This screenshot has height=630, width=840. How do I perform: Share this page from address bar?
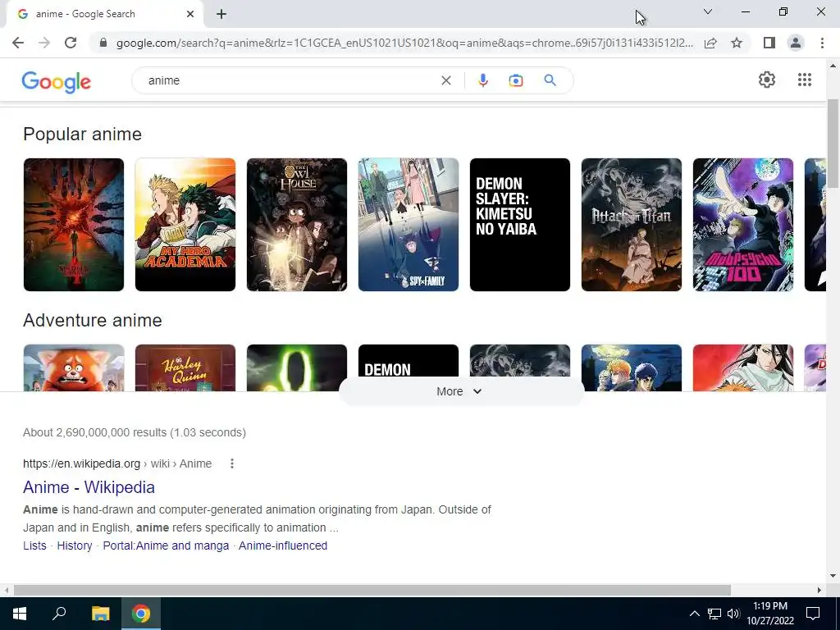click(x=710, y=43)
